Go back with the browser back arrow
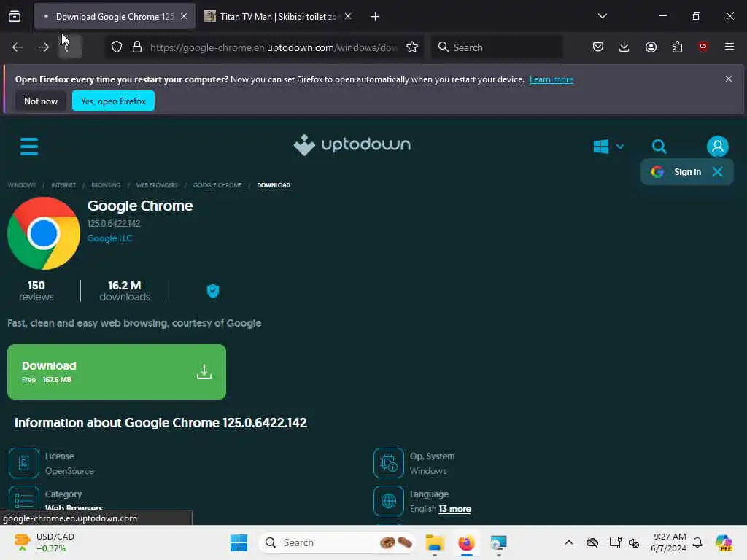 18,47
